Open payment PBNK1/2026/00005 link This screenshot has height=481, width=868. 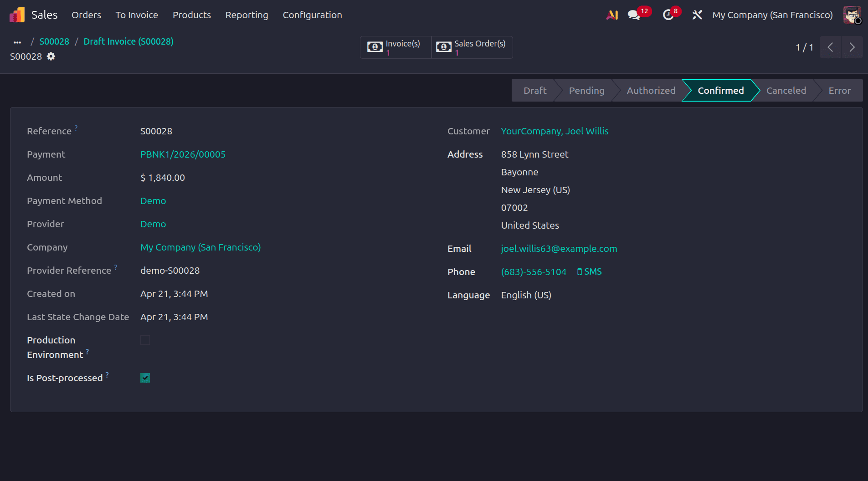(x=183, y=154)
